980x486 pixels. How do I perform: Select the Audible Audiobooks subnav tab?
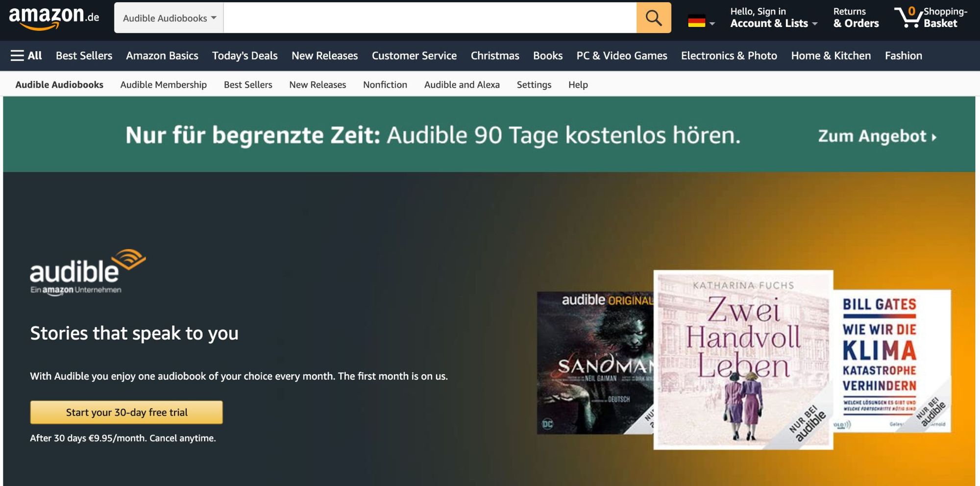pos(59,85)
